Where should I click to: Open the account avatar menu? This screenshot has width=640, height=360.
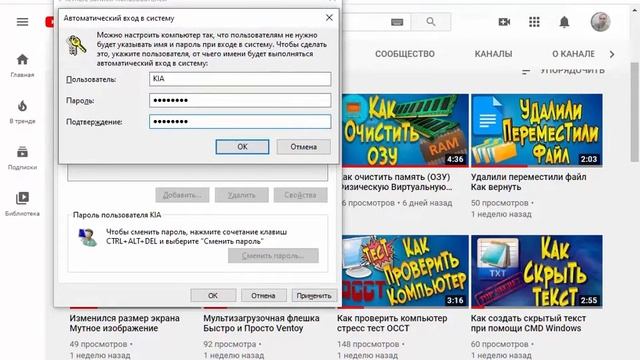(x=600, y=21)
